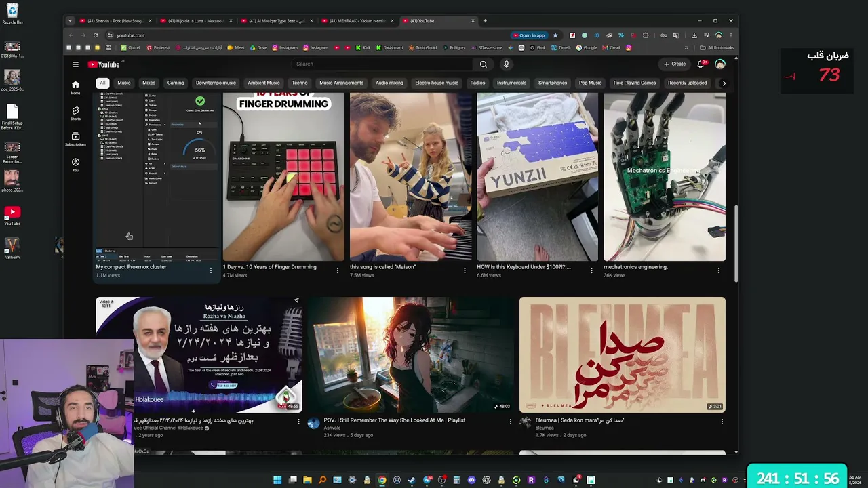Open the Kick bookmark

[363, 48]
